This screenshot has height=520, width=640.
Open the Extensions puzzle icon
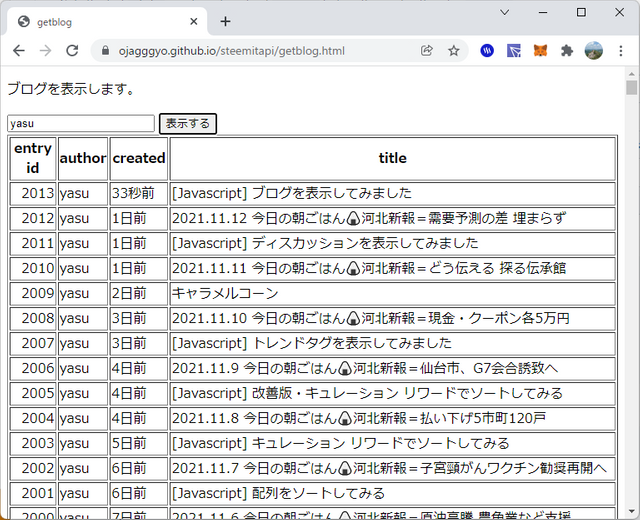tap(567, 51)
